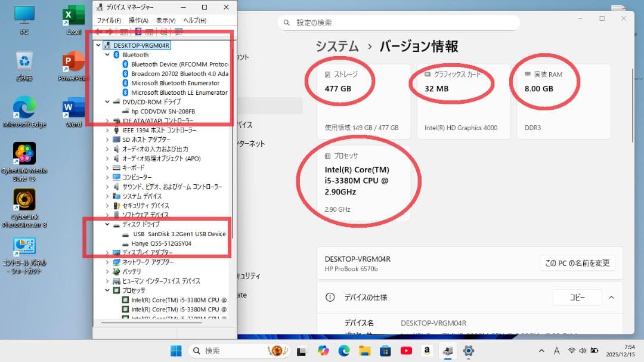Open the CyberLink PhotoDirector 8 shortcut
The image size is (644, 362).
point(24,208)
